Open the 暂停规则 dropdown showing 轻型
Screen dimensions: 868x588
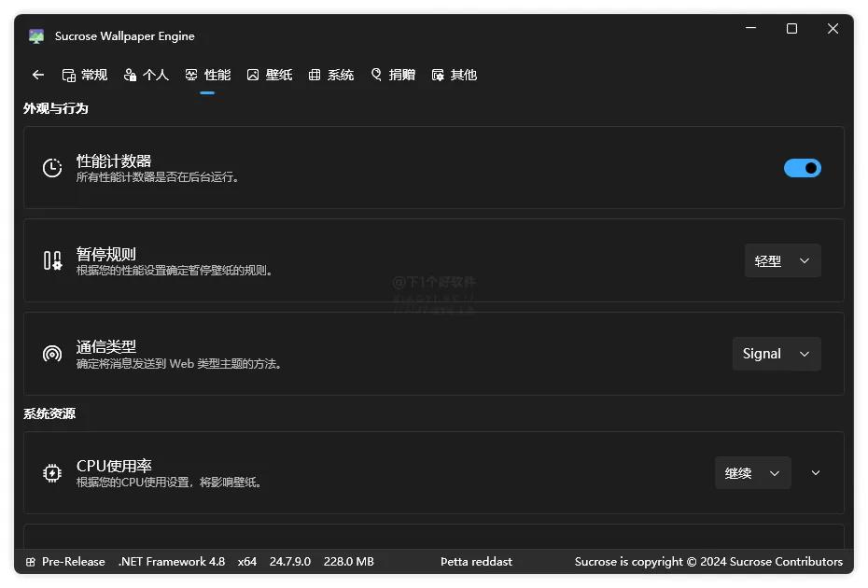(782, 260)
